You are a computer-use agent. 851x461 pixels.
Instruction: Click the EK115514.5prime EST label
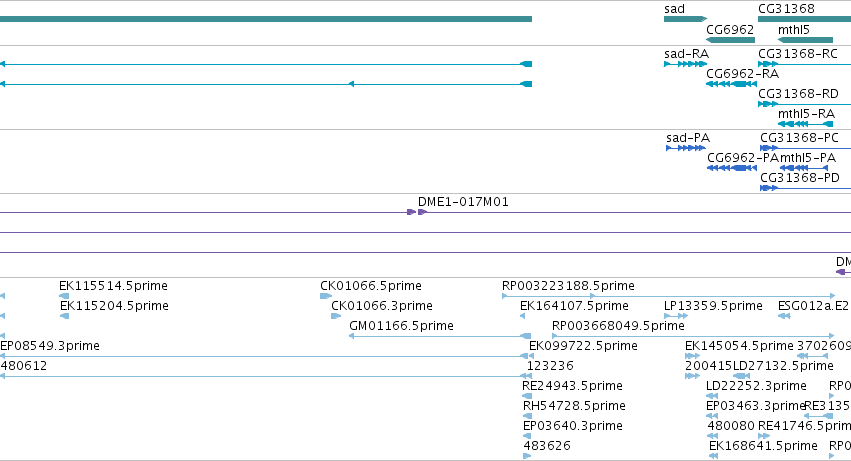pyautogui.click(x=113, y=286)
